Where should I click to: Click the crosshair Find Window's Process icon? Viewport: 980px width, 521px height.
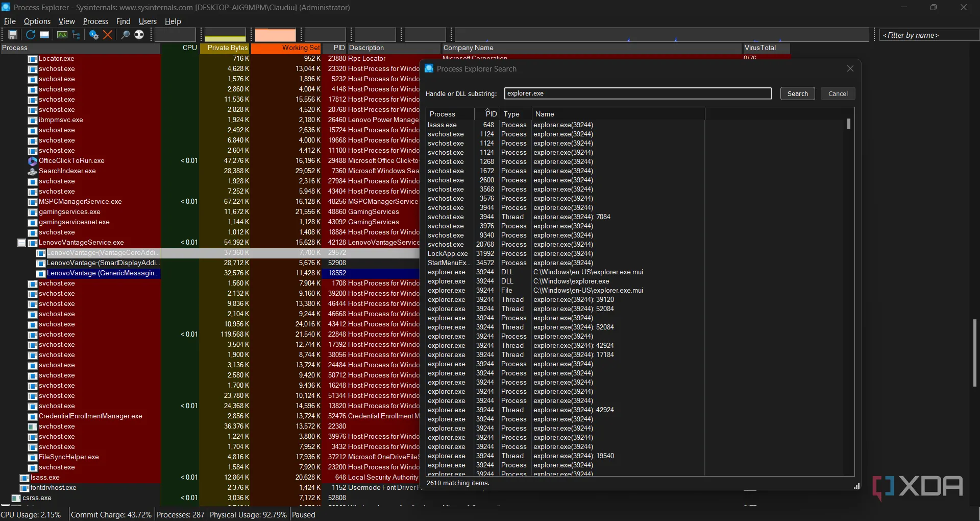139,35
